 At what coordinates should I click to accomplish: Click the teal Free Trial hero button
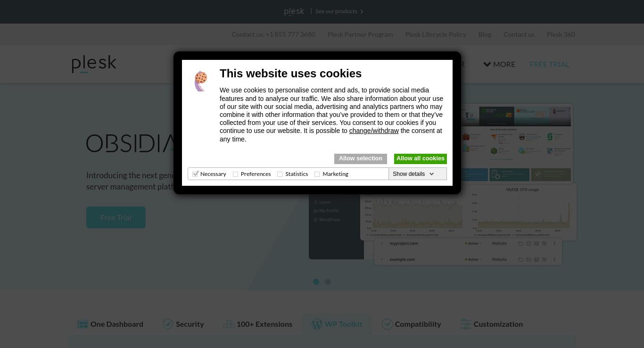coord(116,217)
